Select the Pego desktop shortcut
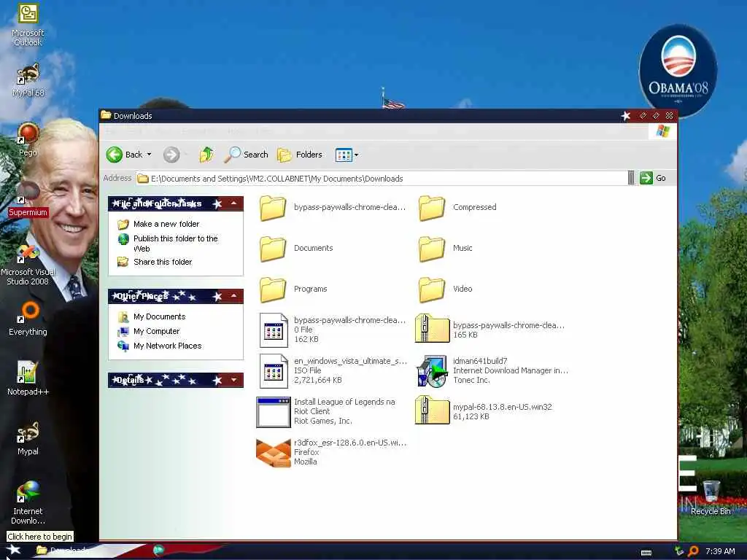Image resolution: width=747 pixels, height=560 pixels. pyautogui.click(x=28, y=140)
